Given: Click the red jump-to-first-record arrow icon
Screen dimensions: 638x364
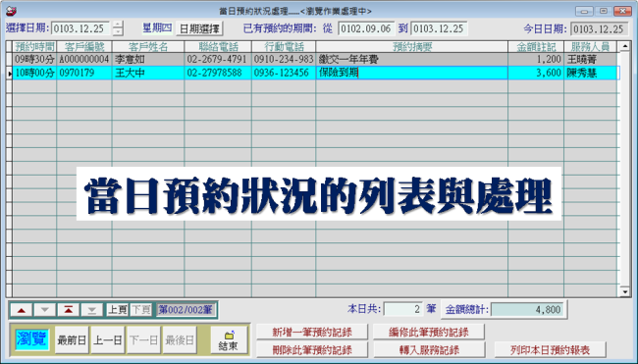Looking at the screenshot, I should 69,310.
